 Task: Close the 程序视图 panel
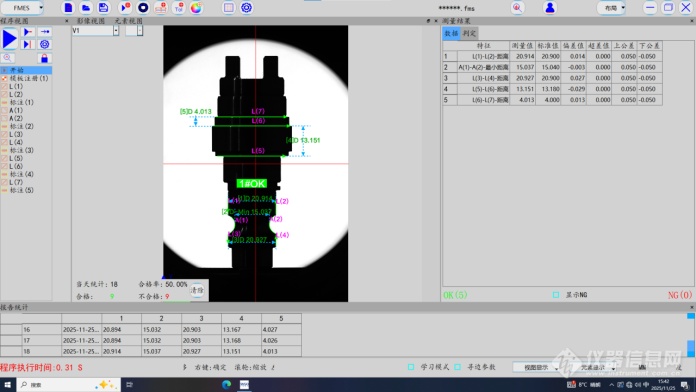coord(67,21)
